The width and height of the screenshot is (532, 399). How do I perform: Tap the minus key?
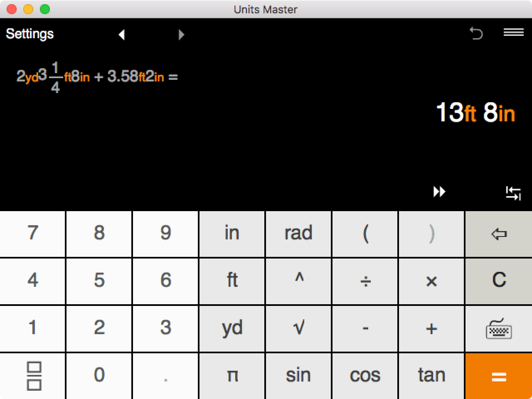tap(365, 329)
